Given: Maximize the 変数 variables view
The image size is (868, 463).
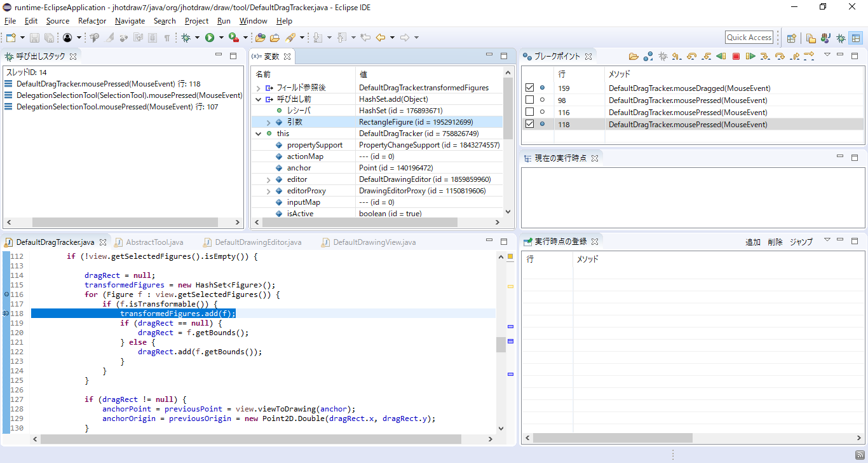Looking at the screenshot, I should [504, 56].
